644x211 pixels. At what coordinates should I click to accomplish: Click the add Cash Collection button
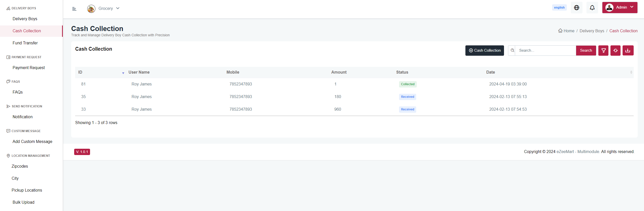pyautogui.click(x=484, y=50)
